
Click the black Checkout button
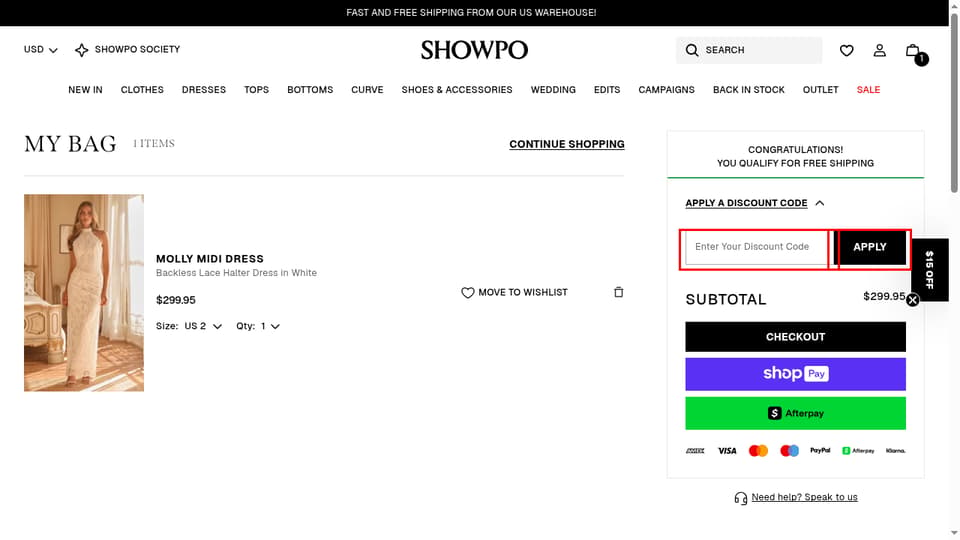(795, 337)
